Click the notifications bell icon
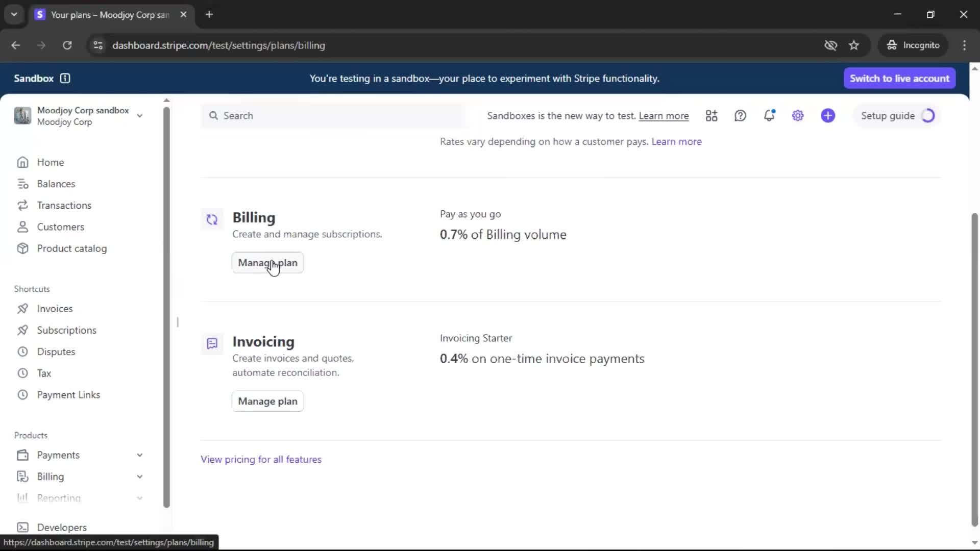Screen dimensions: 980x551 click(x=769, y=116)
